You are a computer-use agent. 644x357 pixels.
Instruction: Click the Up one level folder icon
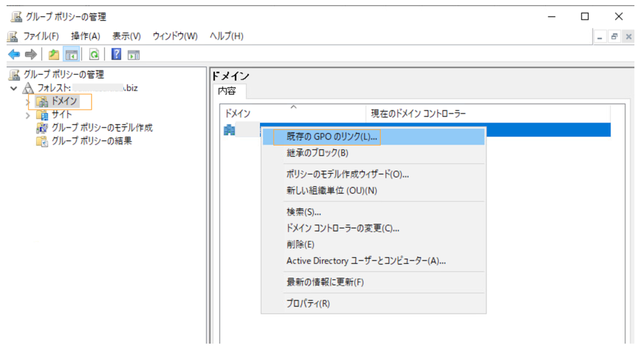[54, 54]
